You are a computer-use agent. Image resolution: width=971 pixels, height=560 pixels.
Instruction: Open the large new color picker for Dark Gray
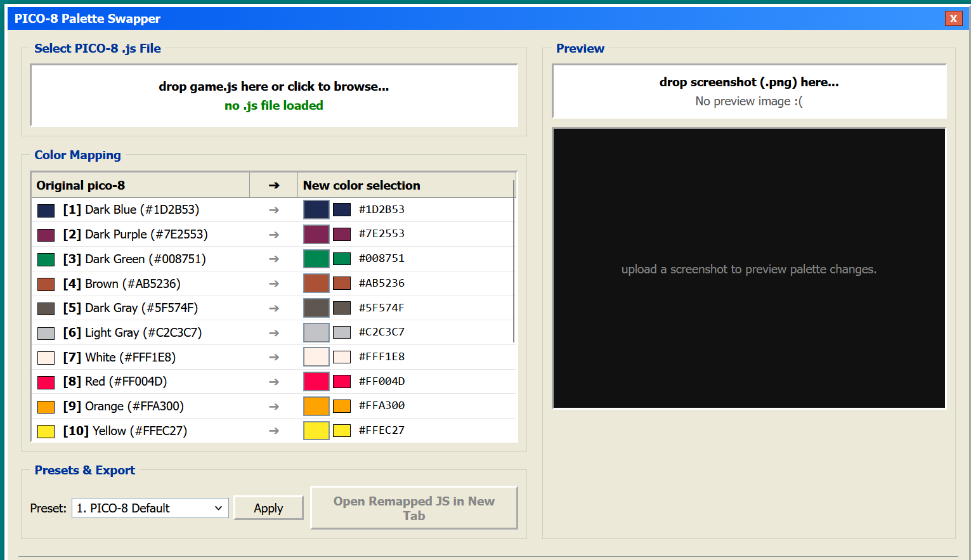(316, 308)
